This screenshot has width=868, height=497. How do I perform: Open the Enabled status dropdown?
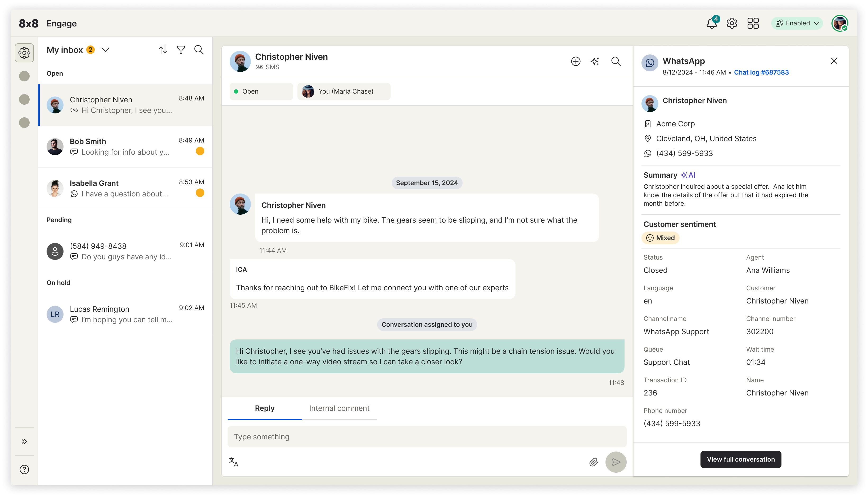797,23
